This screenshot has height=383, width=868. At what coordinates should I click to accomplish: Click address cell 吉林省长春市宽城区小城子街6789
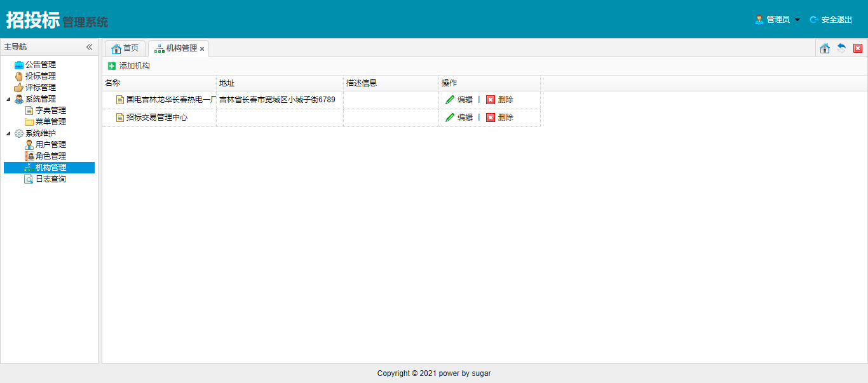tap(280, 100)
